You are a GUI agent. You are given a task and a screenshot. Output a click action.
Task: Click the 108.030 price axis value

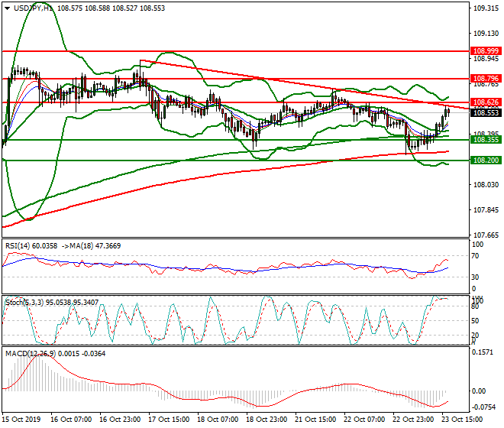[x=486, y=185]
